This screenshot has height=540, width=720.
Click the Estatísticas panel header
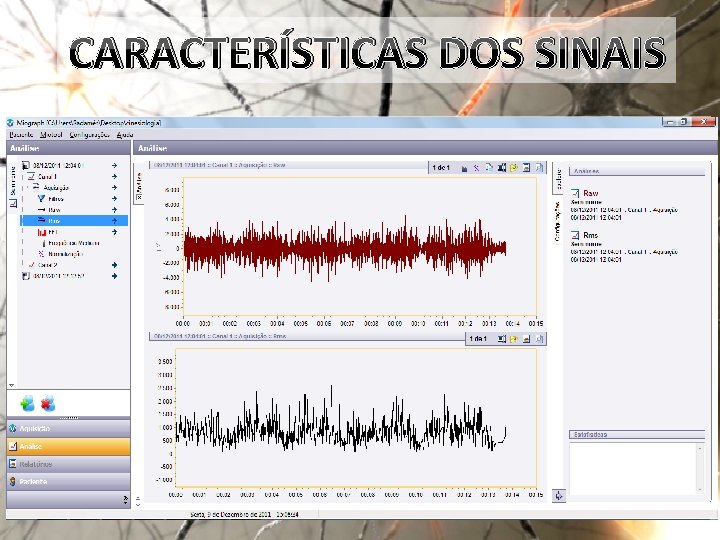637,434
